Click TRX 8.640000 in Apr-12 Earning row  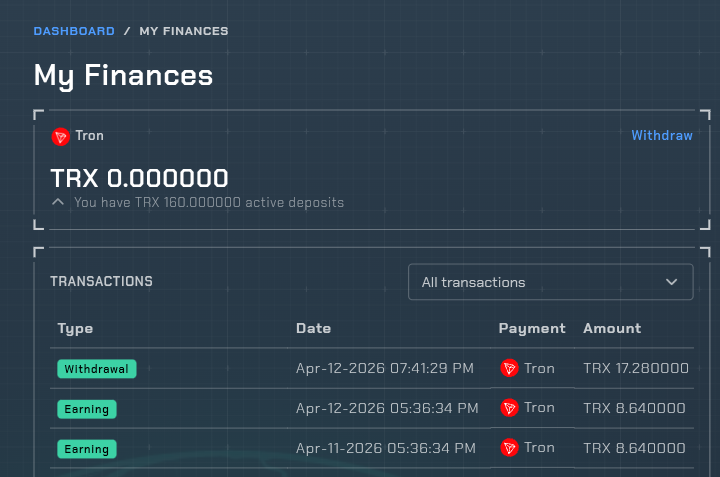coord(634,408)
